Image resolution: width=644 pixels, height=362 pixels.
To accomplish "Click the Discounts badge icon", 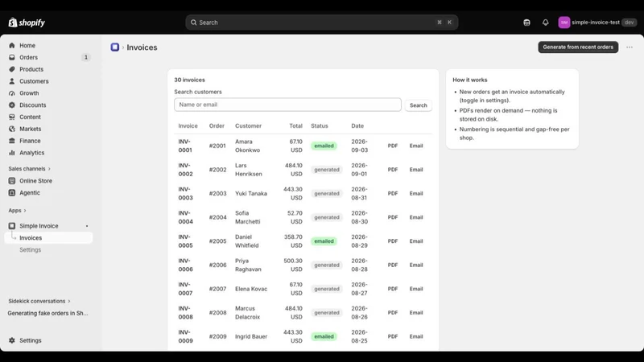I will [12, 105].
